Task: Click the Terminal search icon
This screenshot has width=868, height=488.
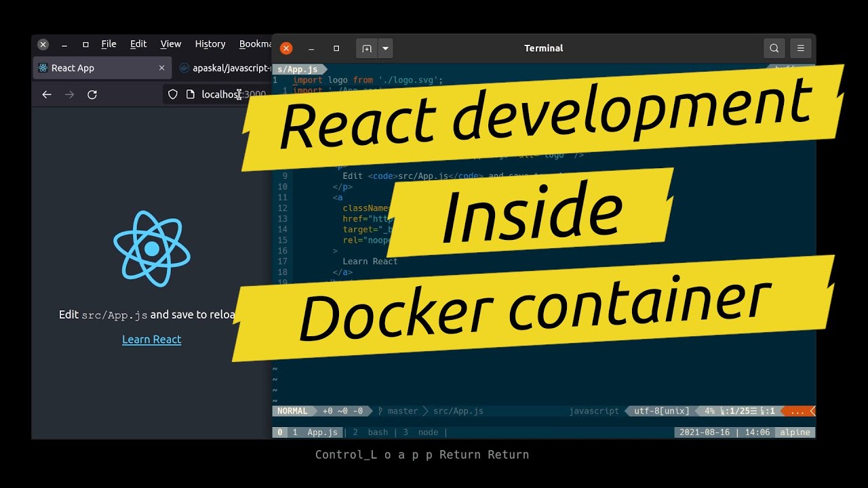Action: pyautogui.click(x=774, y=48)
